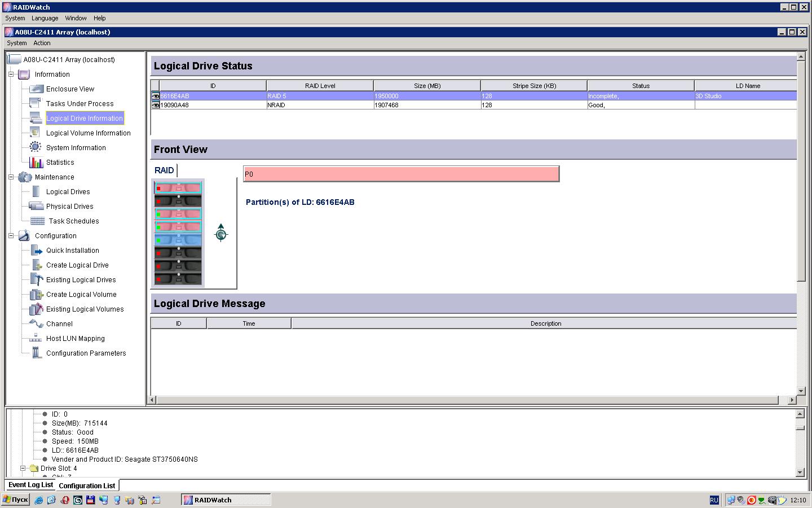Collapse the Maintenance tree node
This screenshot has height=508, width=812.
[11, 177]
